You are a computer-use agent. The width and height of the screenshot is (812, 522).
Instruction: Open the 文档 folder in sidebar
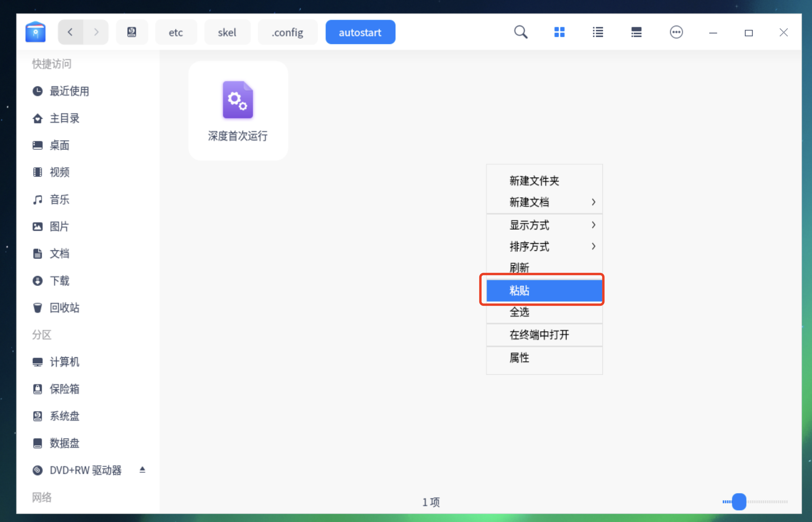tap(88, 253)
